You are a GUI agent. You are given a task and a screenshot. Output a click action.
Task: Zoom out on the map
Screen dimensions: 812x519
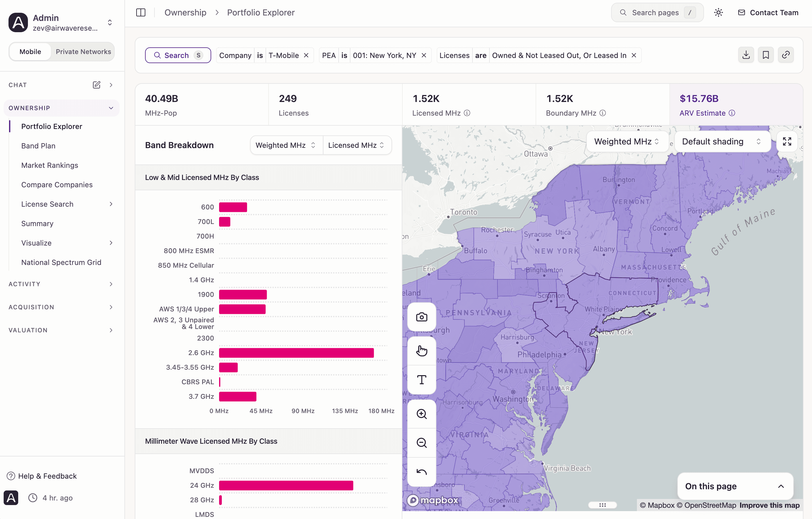click(x=421, y=443)
